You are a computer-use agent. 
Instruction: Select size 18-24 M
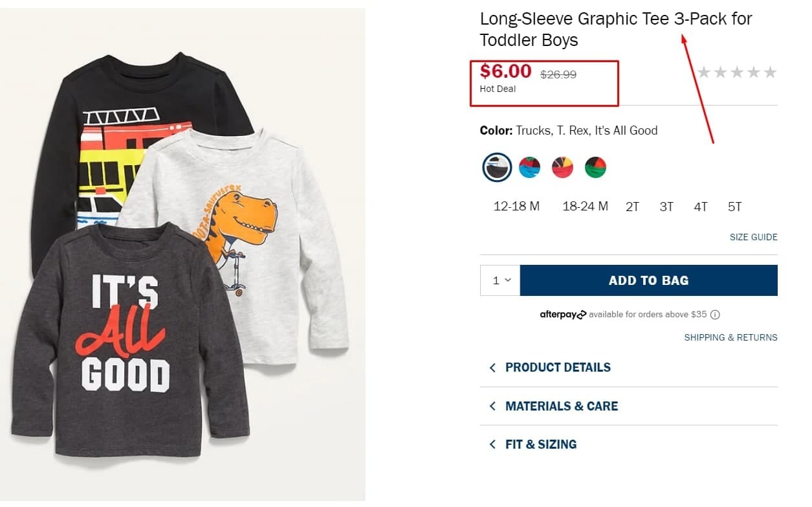pos(585,207)
